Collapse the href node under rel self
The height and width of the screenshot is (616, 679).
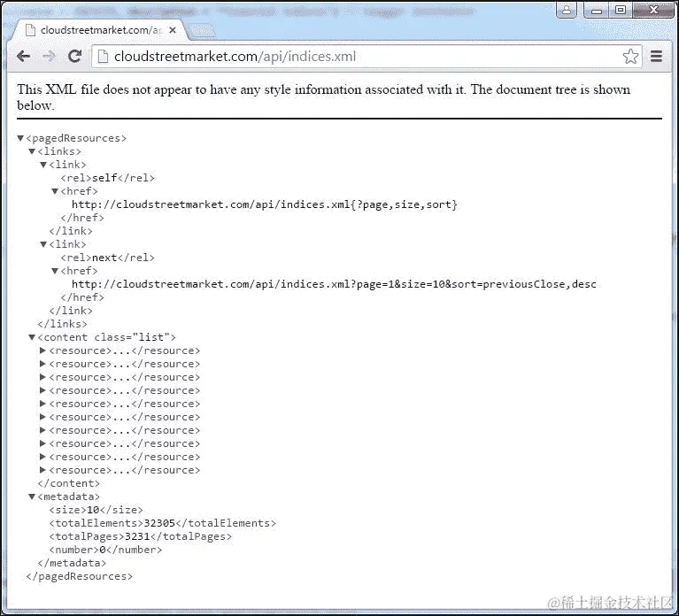(x=55, y=191)
